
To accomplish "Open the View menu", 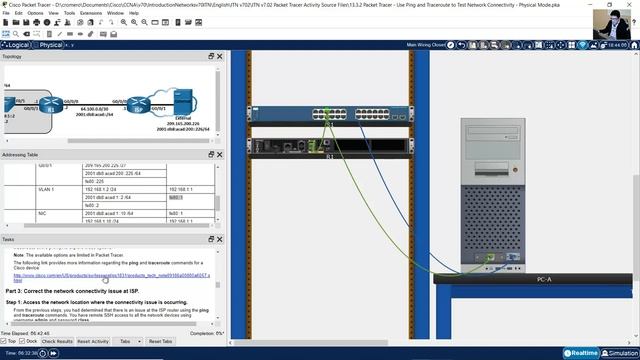I will pos(53,13).
